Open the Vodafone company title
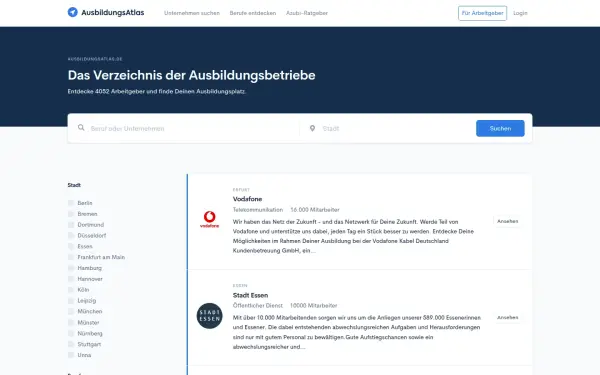Viewport: 600px width, 375px height. [247, 199]
